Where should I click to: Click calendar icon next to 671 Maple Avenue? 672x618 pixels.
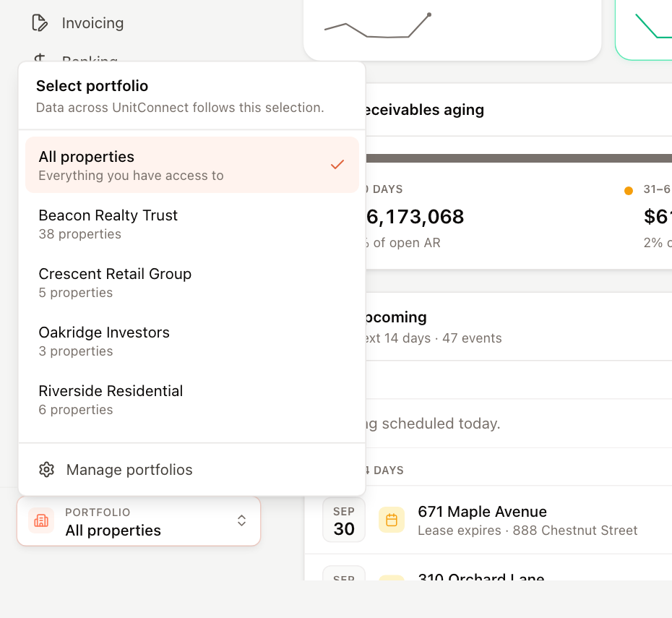(392, 520)
